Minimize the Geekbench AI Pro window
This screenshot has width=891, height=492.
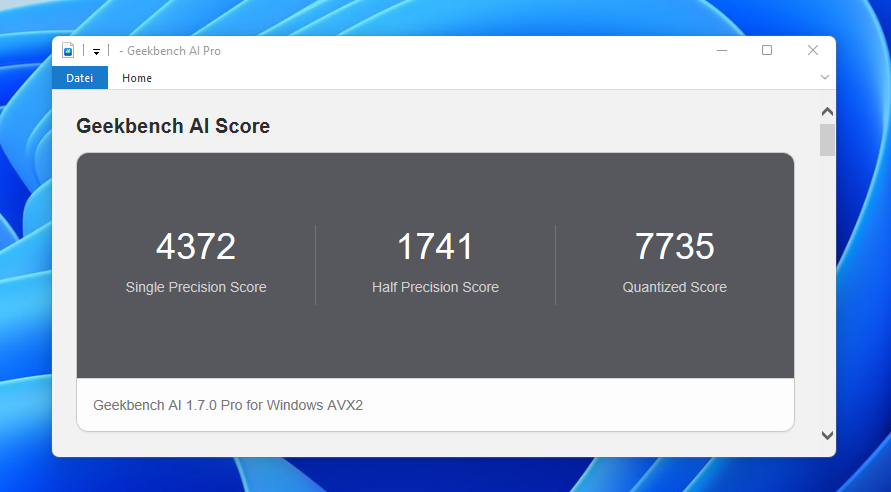(722, 50)
